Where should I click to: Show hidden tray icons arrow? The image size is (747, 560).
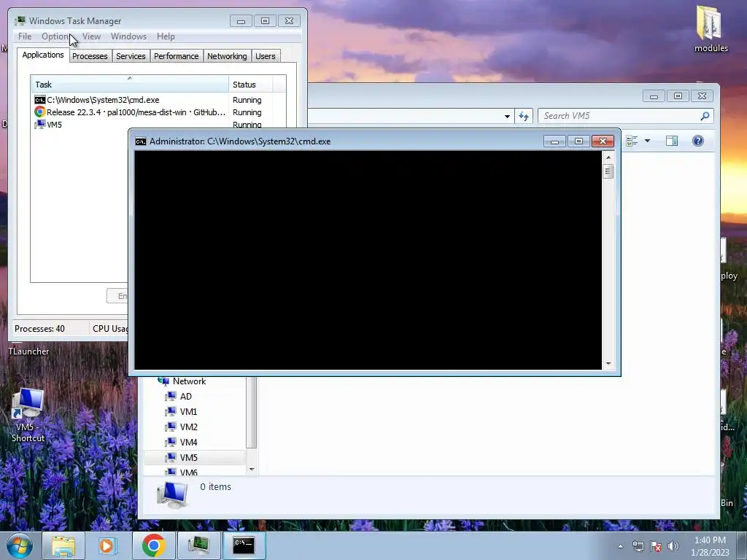pos(620,546)
